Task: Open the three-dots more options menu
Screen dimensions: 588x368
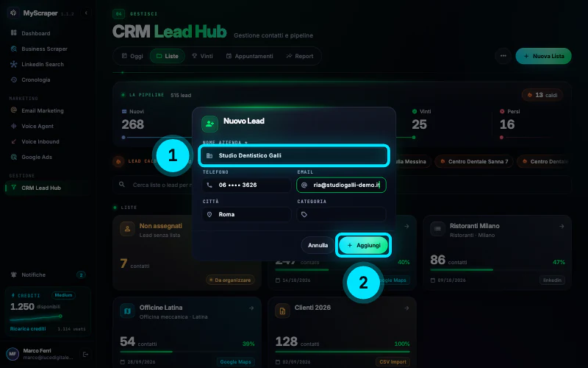Action: click(503, 56)
